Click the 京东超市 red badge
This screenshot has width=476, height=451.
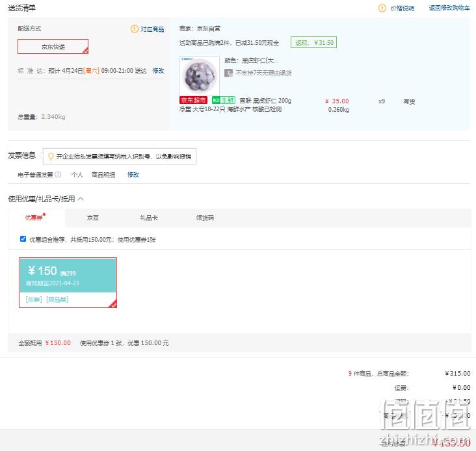193,100
